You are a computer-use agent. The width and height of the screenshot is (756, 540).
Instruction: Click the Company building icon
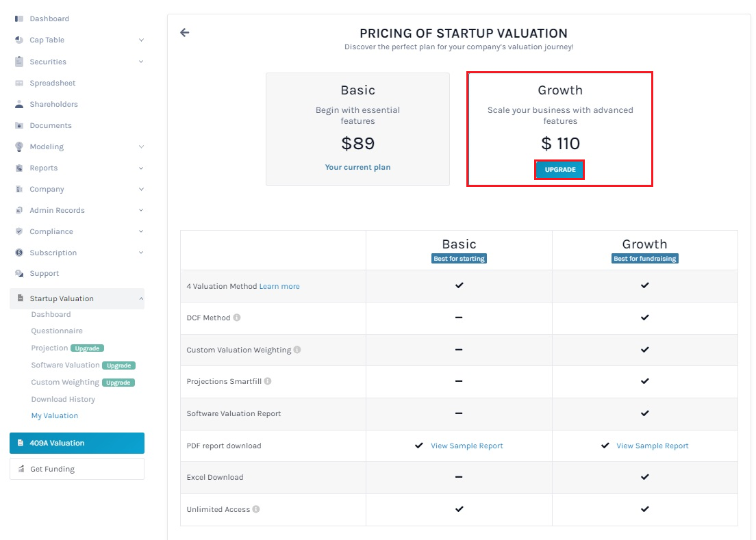click(x=19, y=189)
